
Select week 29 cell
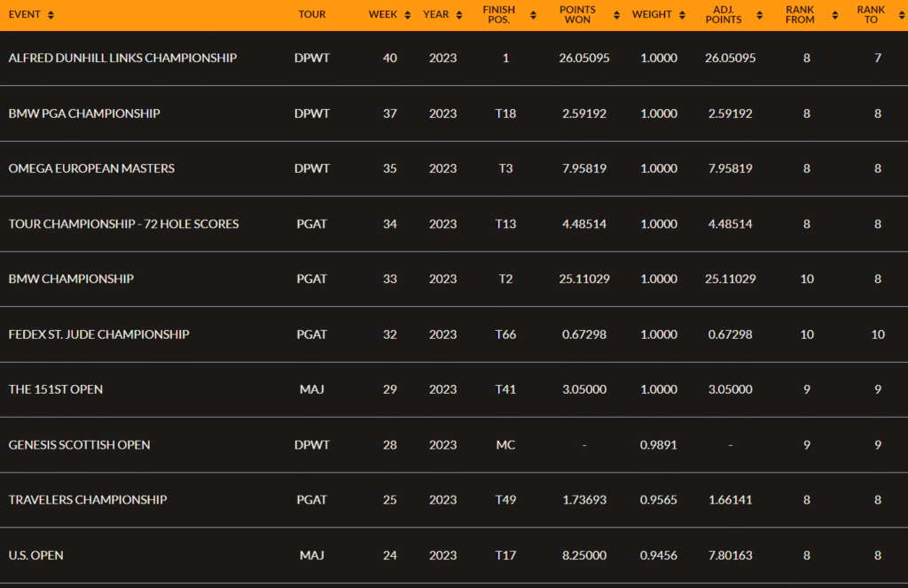[390, 390]
